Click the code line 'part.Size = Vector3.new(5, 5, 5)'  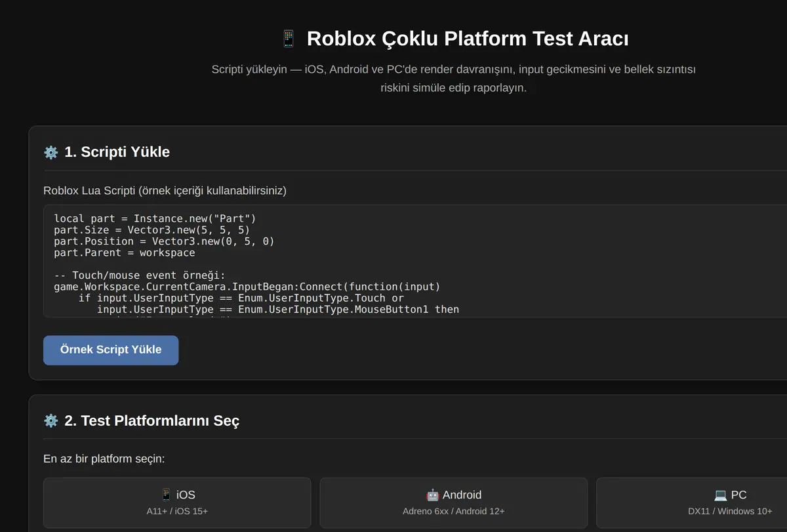point(152,230)
